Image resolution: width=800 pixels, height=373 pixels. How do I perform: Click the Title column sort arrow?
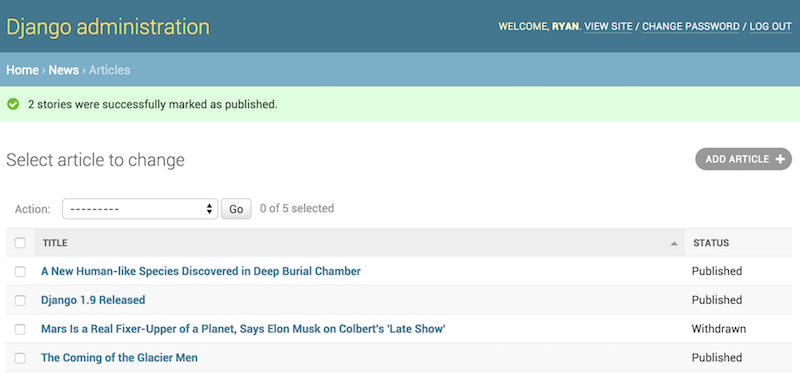674,244
